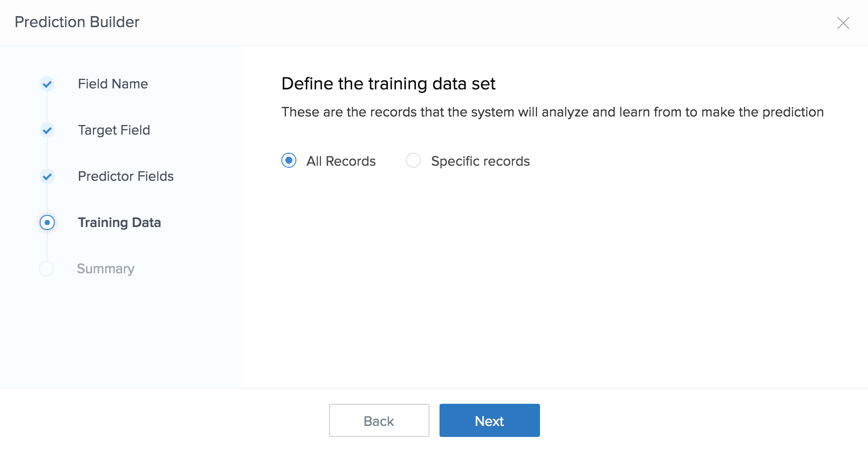Click the 'Define the training data set' heading
Image resolution: width=868 pixels, height=452 pixels.
(x=388, y=84)
